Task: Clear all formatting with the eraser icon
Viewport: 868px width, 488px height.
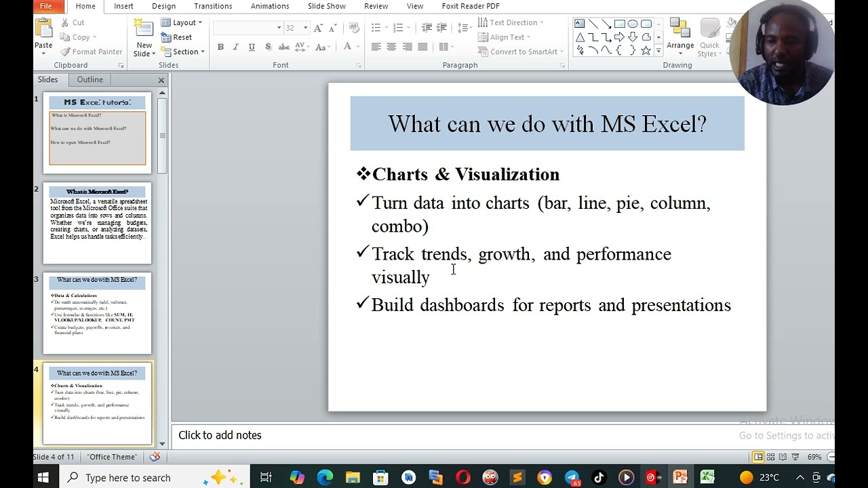Action: point(355,28)
